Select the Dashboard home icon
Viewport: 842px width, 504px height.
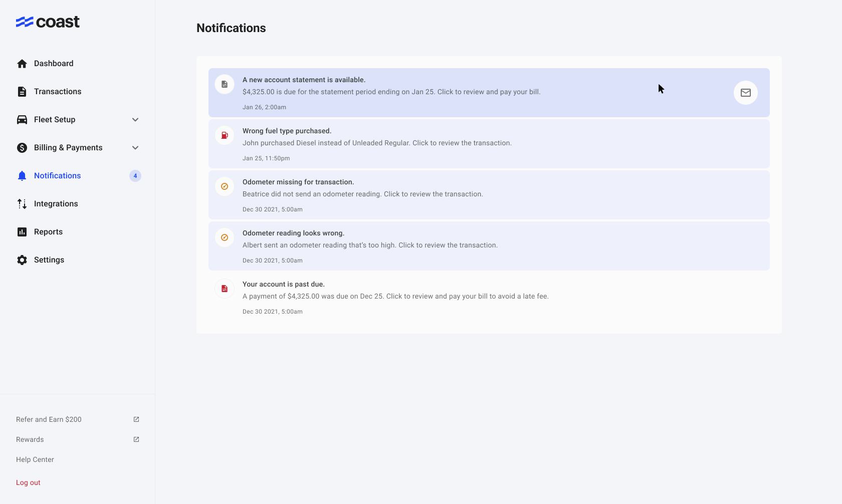point(22,64)
